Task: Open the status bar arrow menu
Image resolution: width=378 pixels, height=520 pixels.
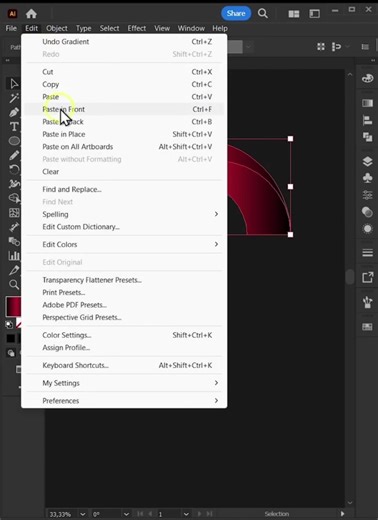Action: click(342, 514)
